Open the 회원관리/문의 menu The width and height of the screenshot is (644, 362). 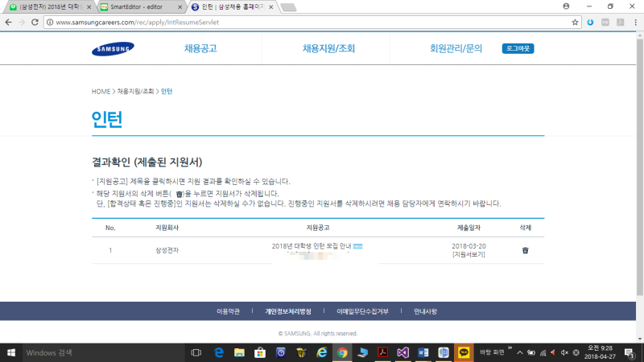(x=456, y=48)
